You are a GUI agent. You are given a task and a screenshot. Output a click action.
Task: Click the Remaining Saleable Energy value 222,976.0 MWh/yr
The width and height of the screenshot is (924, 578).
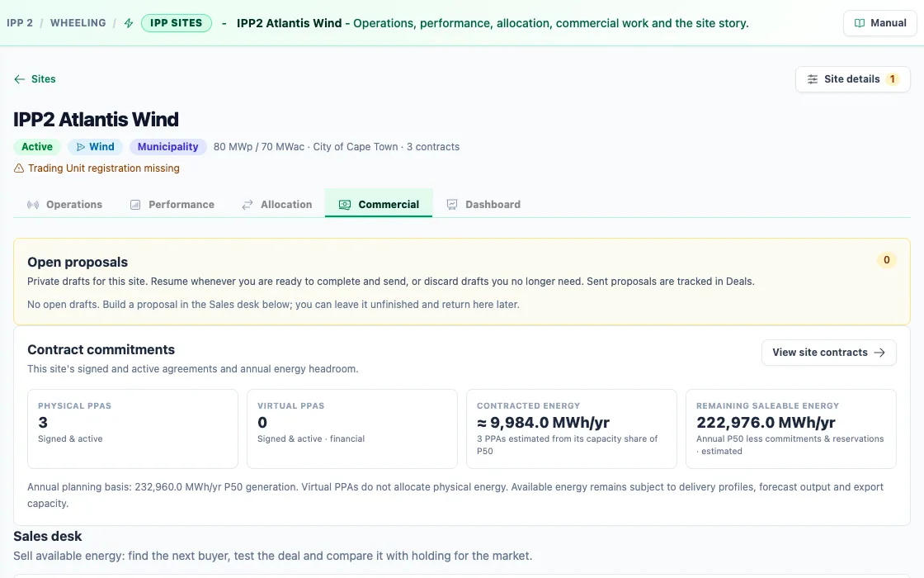tap(766, 422)
